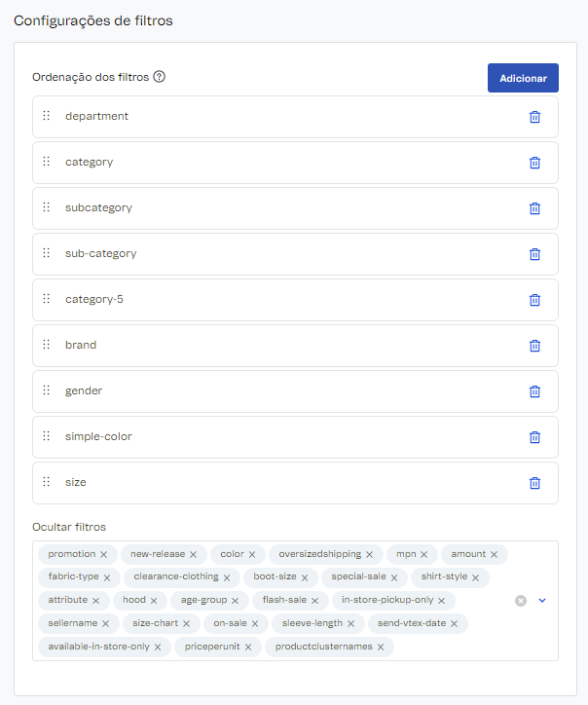588x705 pixels.
Task: Remove the in-store-pickup-only chip
Action: pos(441,601)
